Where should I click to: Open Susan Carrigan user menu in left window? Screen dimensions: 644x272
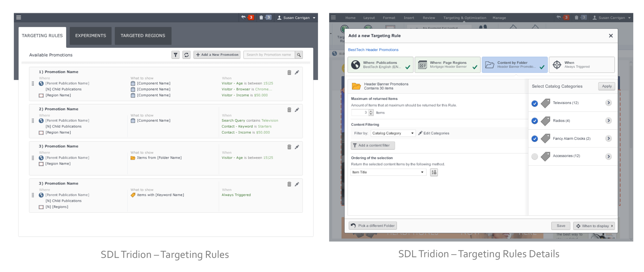(296, 18)
